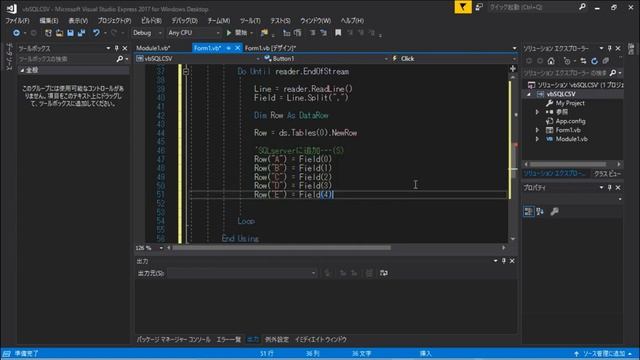Select App.config in Solution Explorer
Screen dimensions: 640x360
pos(570,121)
